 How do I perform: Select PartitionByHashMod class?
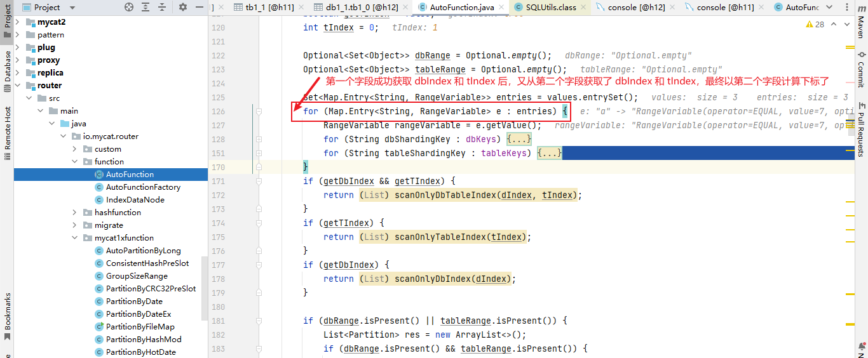pos(144,339)
